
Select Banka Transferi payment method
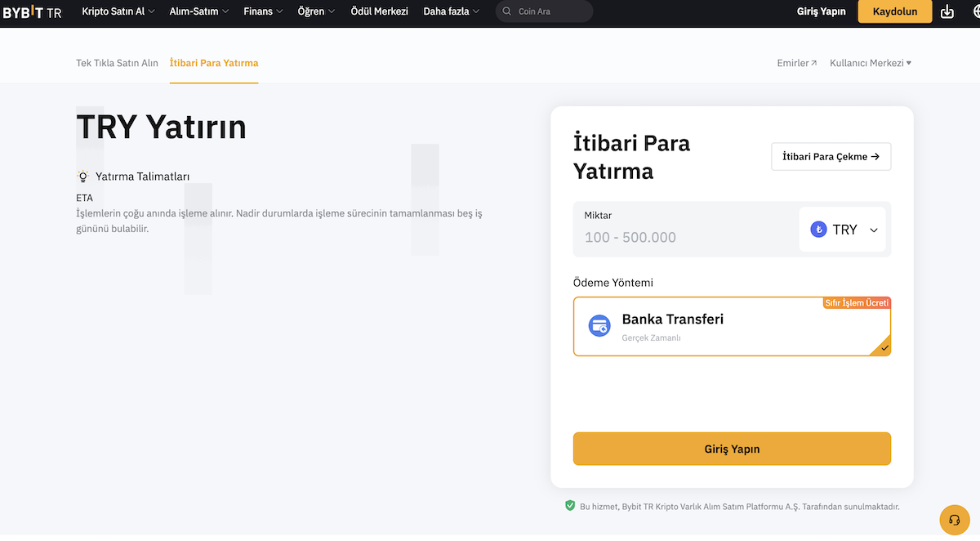pos(732,325)
